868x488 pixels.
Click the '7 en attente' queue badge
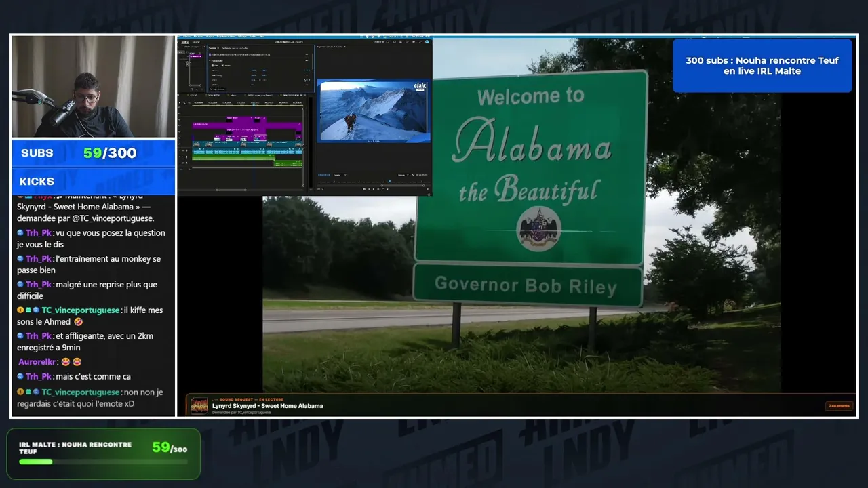[x=839, y=406]
